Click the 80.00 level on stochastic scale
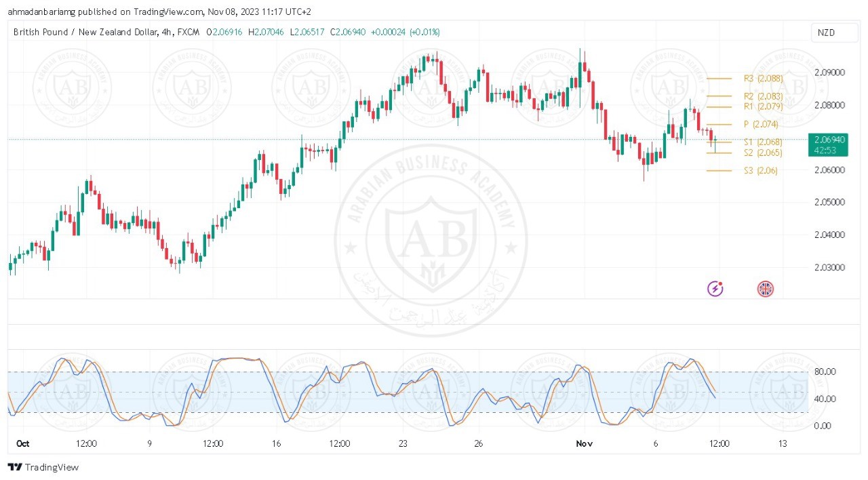 (x=824, y=372)
